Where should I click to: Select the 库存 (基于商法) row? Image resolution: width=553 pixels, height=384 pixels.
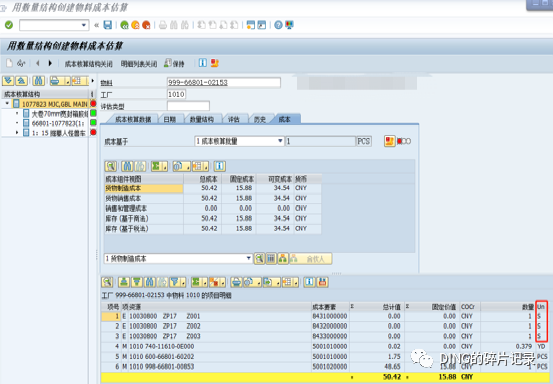coord(213,219)
